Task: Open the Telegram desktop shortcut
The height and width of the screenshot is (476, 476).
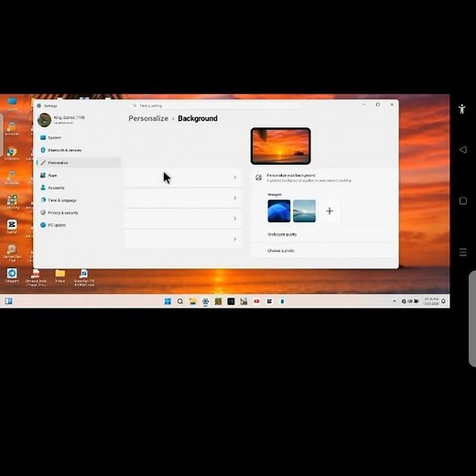Action: coord(12,276)
